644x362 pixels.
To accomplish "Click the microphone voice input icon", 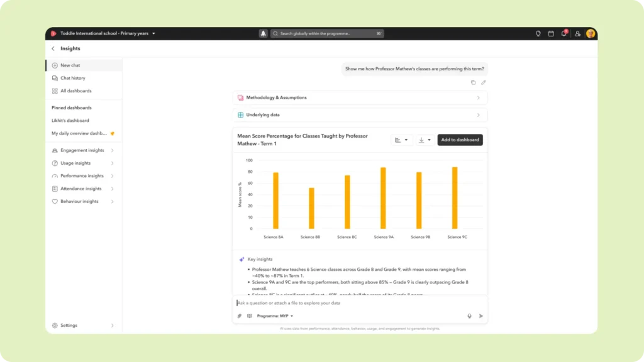I will pos(469,316).
